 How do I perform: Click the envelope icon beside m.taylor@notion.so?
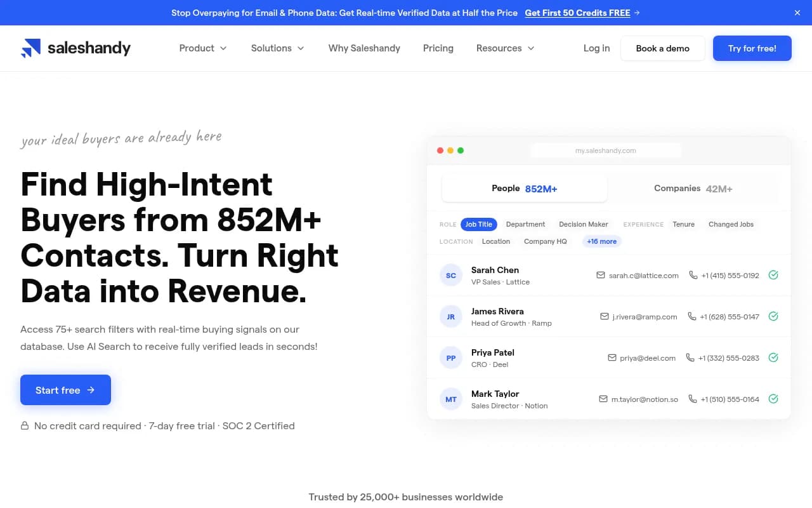pos(603,399)
